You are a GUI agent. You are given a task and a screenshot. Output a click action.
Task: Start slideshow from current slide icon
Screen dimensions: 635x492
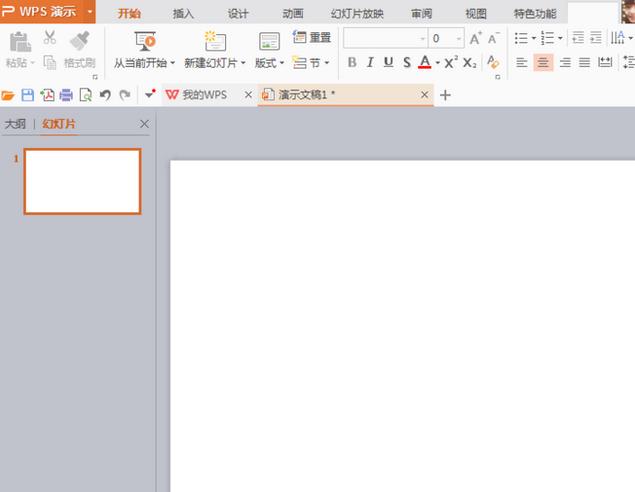145,41
